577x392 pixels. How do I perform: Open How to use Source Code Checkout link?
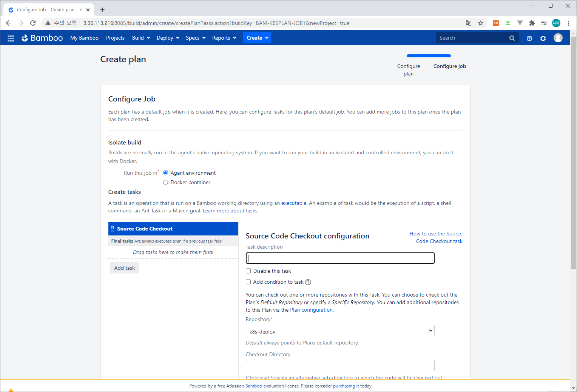pos(436,237)
